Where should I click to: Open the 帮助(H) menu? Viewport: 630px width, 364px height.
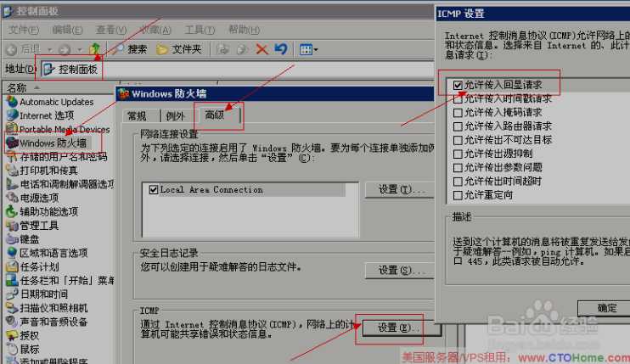tap(244, 30)
